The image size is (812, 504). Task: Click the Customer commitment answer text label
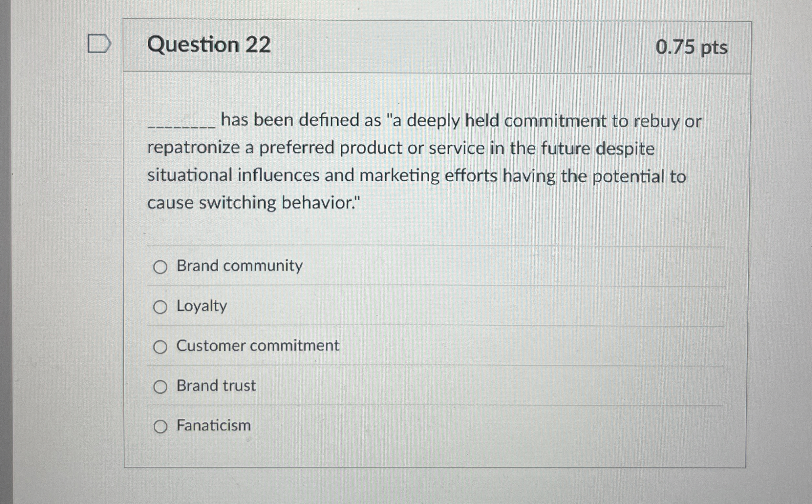(258, 346)
